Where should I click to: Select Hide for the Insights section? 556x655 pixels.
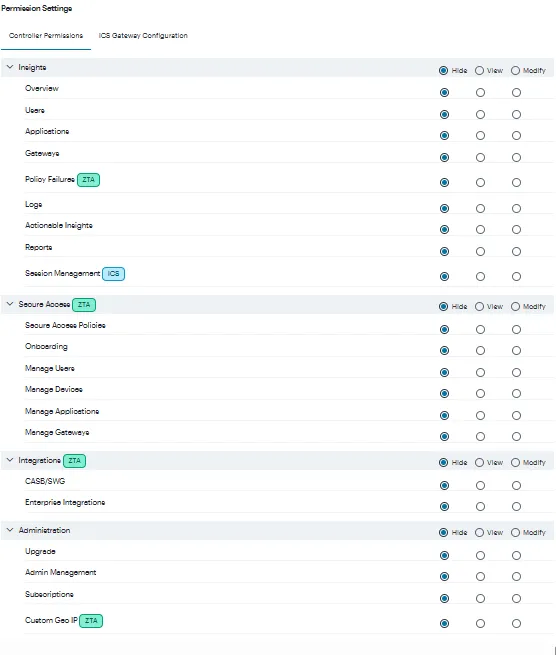point(444,71)
